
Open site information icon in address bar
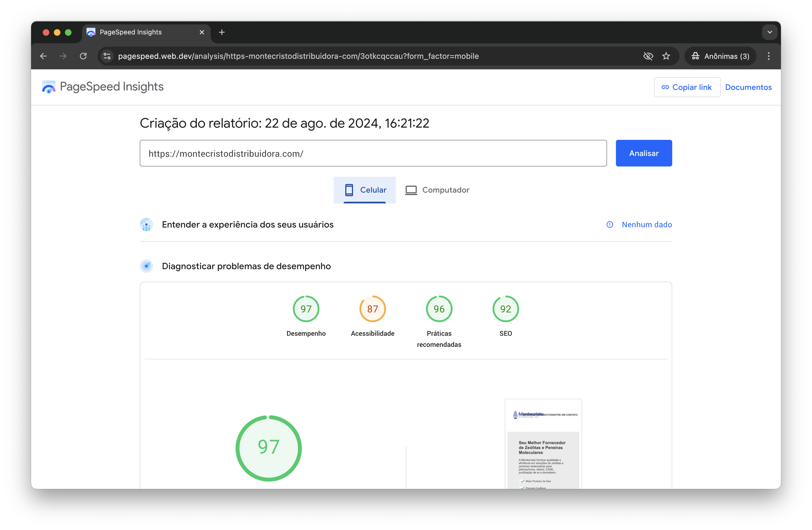coord(107,56)
